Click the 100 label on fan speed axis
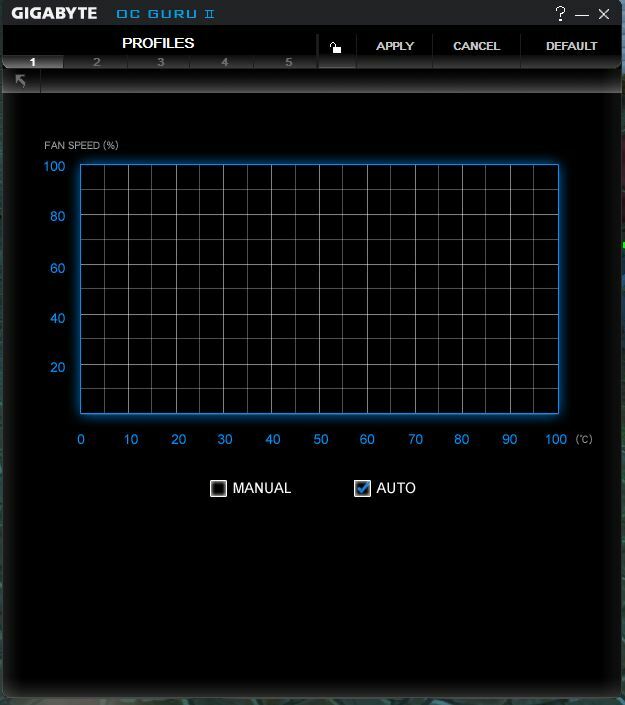Image resolution: width=625 pixels, height=705 pixels. click(54, 166)
